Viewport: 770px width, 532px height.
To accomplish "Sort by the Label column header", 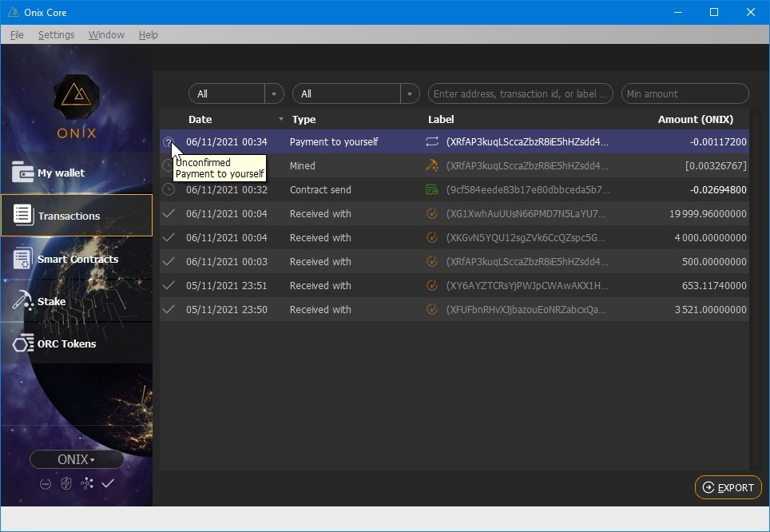I will (x=441, y=119).
